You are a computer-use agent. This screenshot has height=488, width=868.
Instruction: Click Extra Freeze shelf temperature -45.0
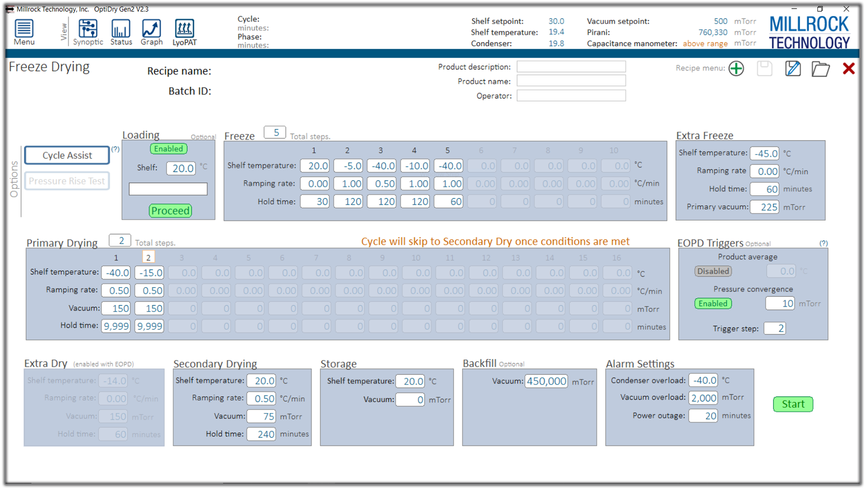pyautogui.click(x=764, y=153)
